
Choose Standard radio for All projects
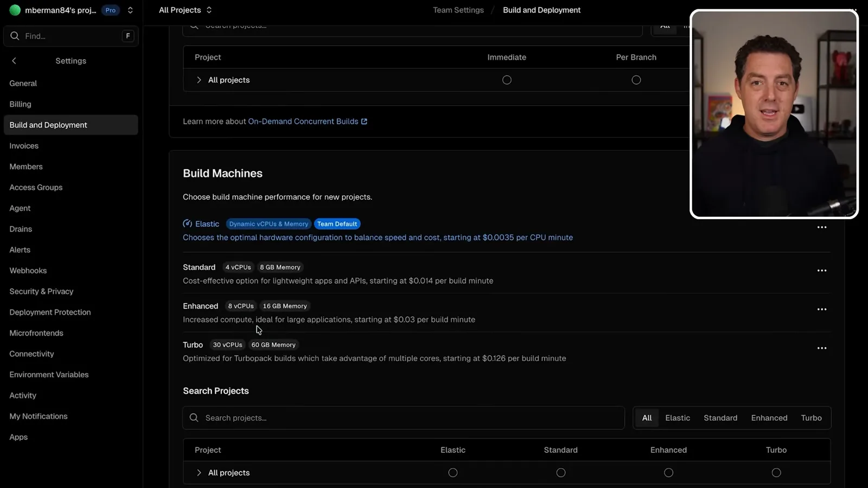[561, 473]
